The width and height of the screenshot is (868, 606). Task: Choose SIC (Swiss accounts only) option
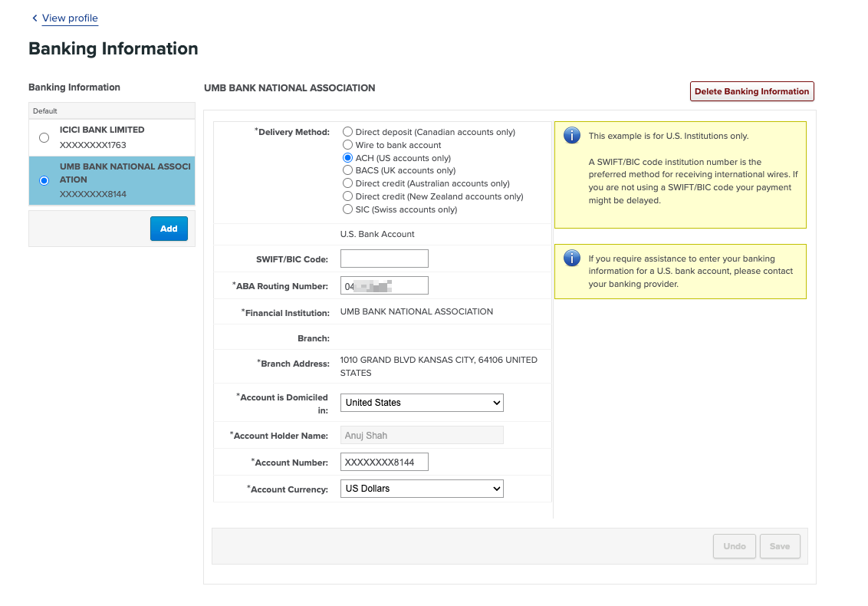(347, 209)
